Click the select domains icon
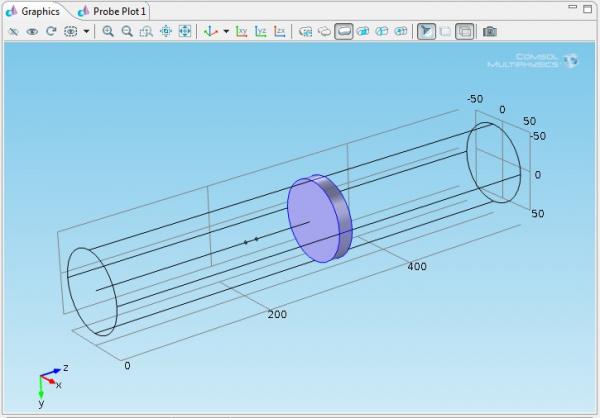 pos(324,31)
